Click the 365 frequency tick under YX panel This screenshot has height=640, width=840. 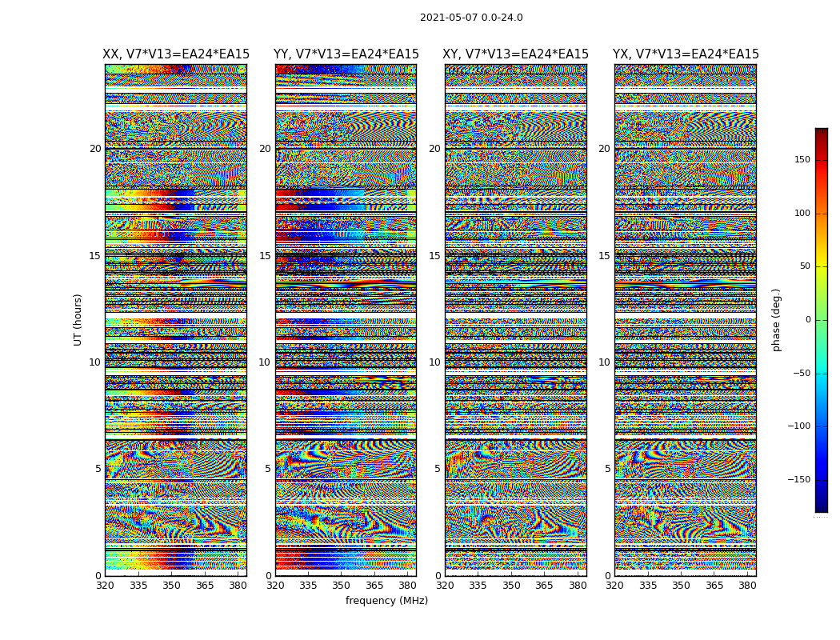(714, 586)
